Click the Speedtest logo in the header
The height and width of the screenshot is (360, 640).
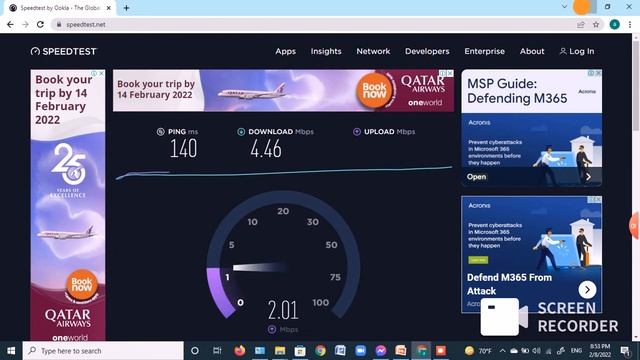(64, 51)
